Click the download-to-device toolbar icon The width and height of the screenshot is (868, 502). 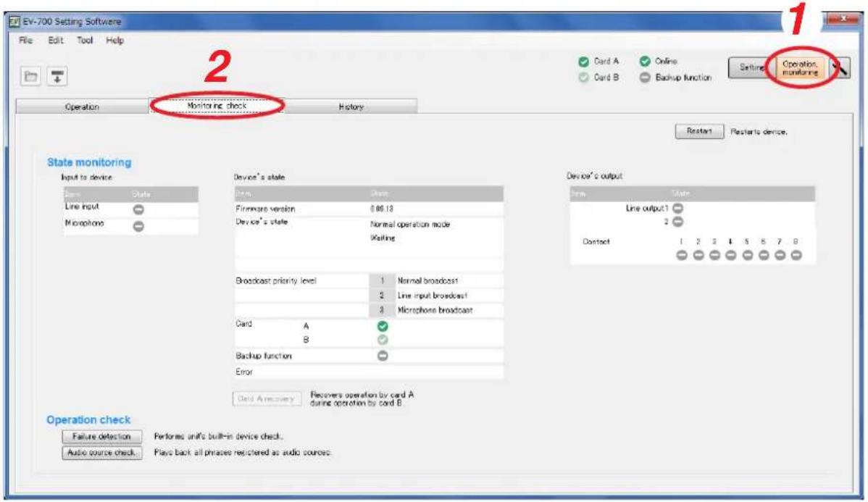point(57,76)
